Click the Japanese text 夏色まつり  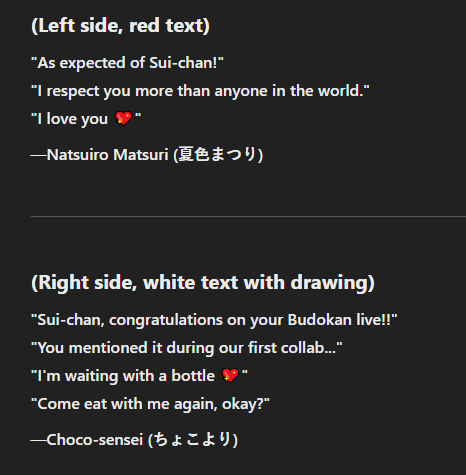(217, 154)
